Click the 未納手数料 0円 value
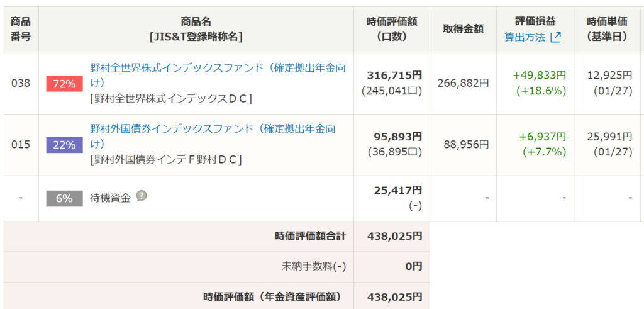Viewport: 644px width, 309px height. pos(413,267)
